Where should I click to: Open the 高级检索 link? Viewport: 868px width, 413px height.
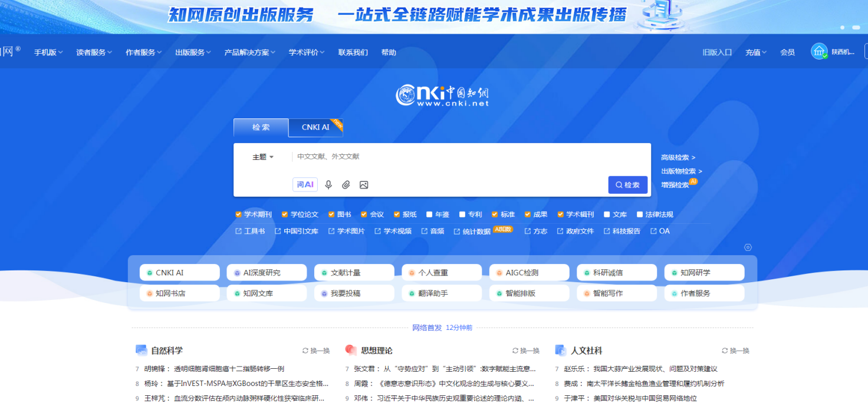pyautogui.click(x=678, y=157)
